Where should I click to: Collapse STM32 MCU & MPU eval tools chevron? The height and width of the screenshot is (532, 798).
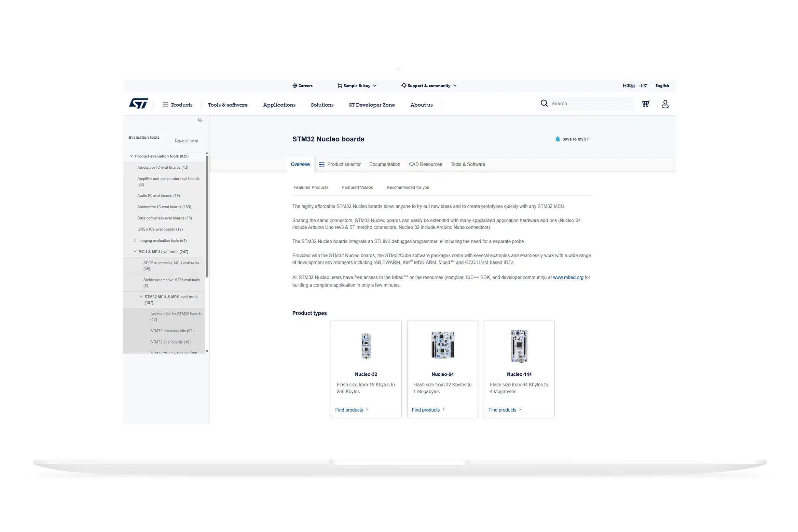pos(141,297)
